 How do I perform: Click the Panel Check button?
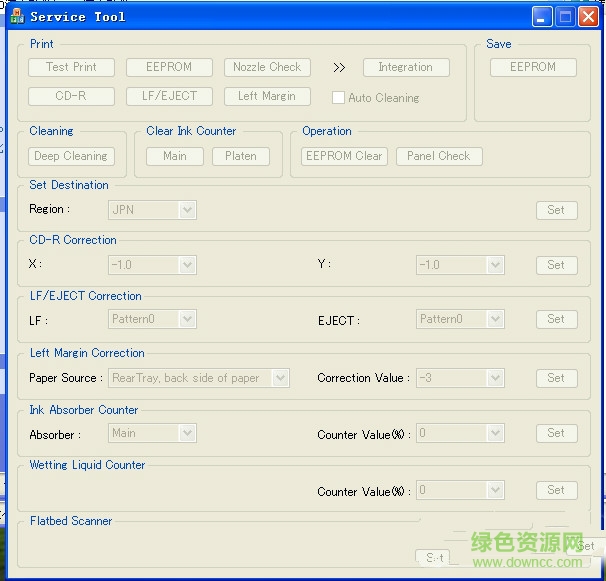tap(439, 156)
